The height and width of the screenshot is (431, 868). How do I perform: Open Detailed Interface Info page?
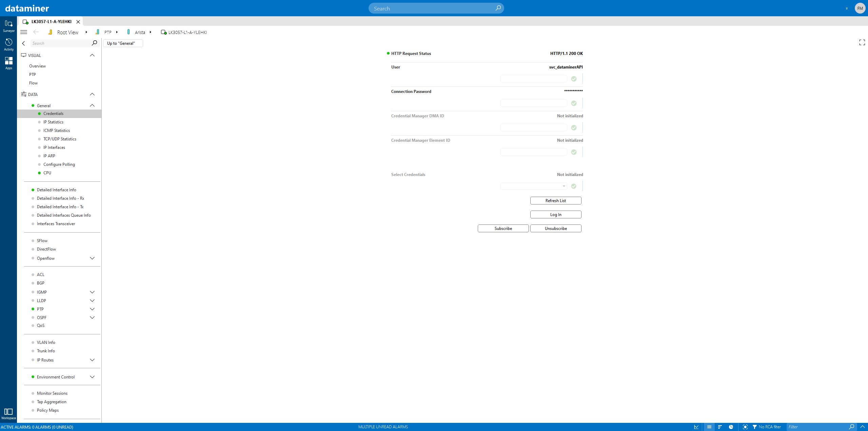tap(56, 190)
